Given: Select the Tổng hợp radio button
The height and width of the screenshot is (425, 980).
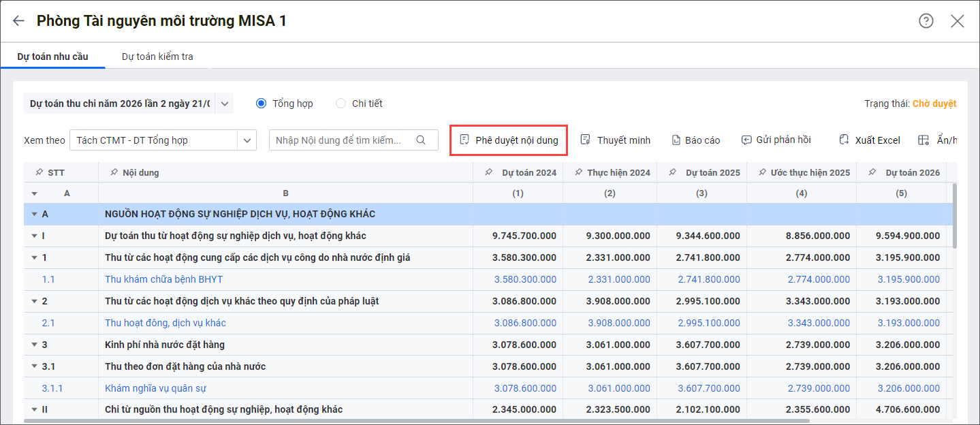Looking at the screenshot, I should point(261,104).
